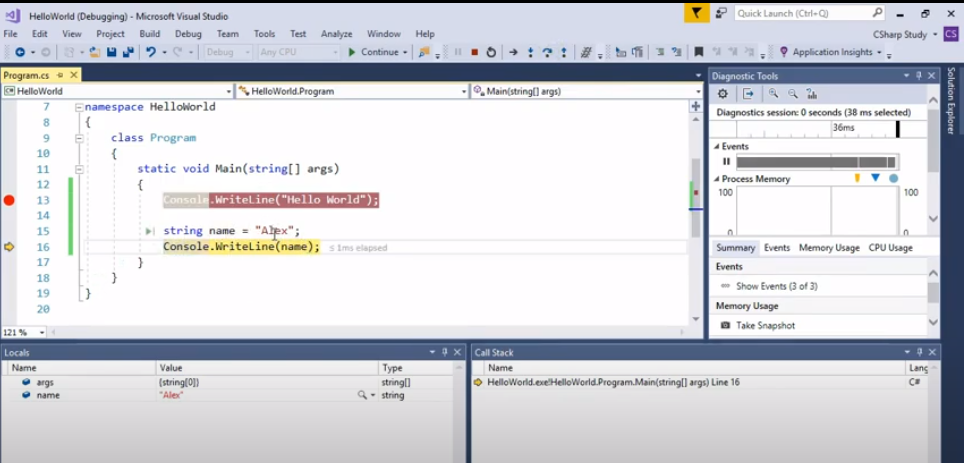Viewport: 964px width, 463px height.
Task: Switch to the diagnostics Events tab
Action: (776, 248)
